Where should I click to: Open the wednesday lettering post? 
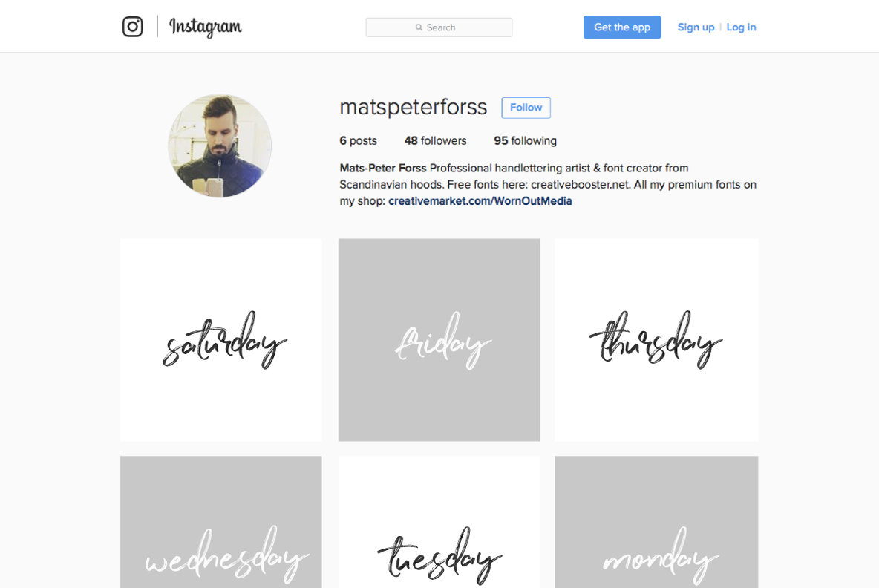click(221, 522)
